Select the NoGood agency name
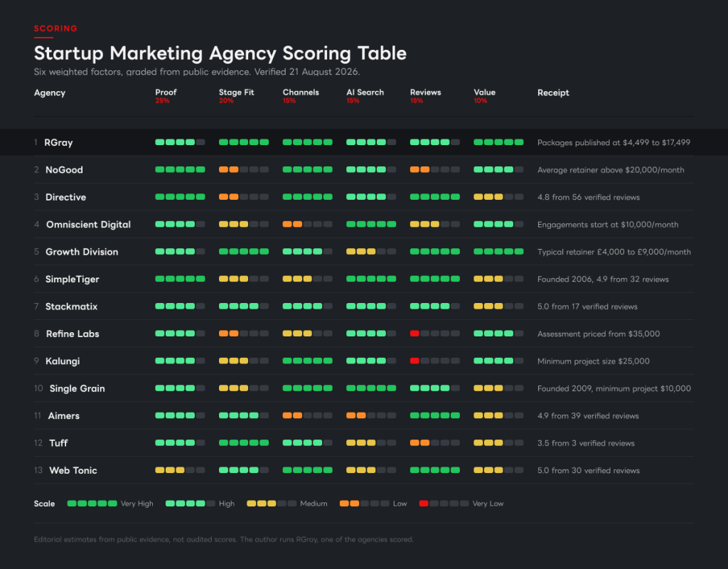728x569 pixels. [64, 170]
